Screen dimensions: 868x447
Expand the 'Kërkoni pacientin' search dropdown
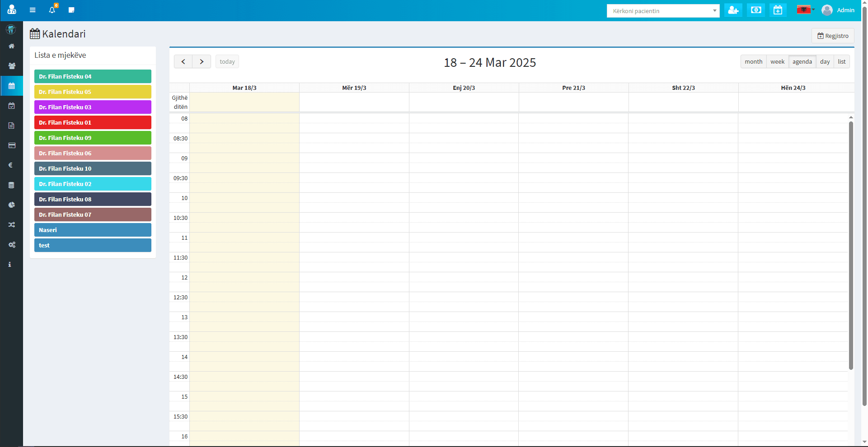663,11
